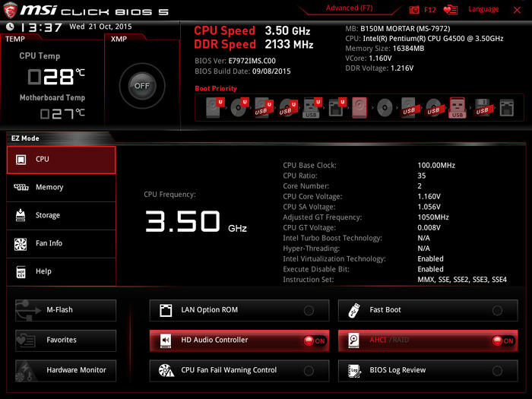
Task: Select the USB floppy boot device icon
Action: (482, 108)
